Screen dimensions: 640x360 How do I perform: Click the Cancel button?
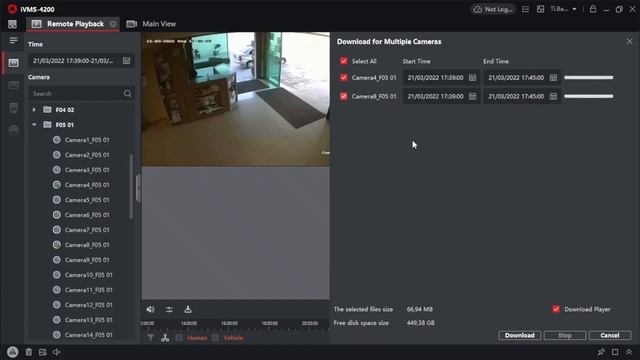click(x=610, y=336)
